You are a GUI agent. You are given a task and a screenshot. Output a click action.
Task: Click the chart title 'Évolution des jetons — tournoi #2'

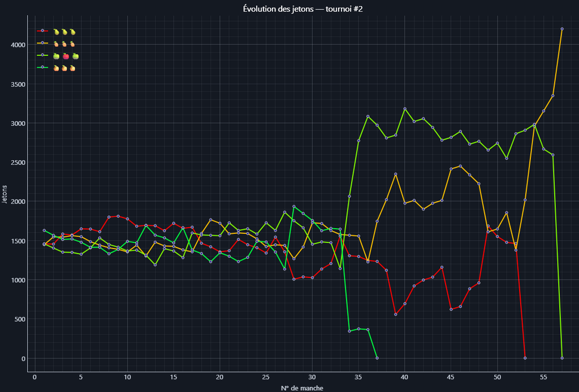[303, 9]
